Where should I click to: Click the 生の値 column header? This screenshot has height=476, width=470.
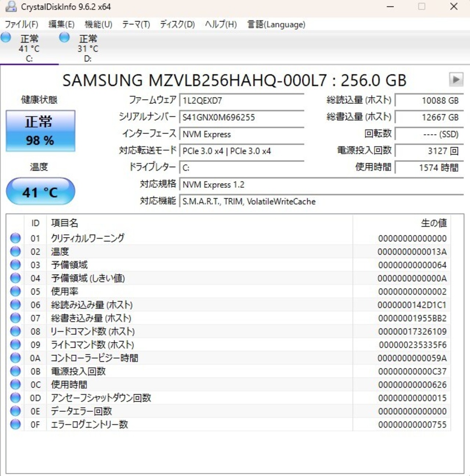point(401,223)
